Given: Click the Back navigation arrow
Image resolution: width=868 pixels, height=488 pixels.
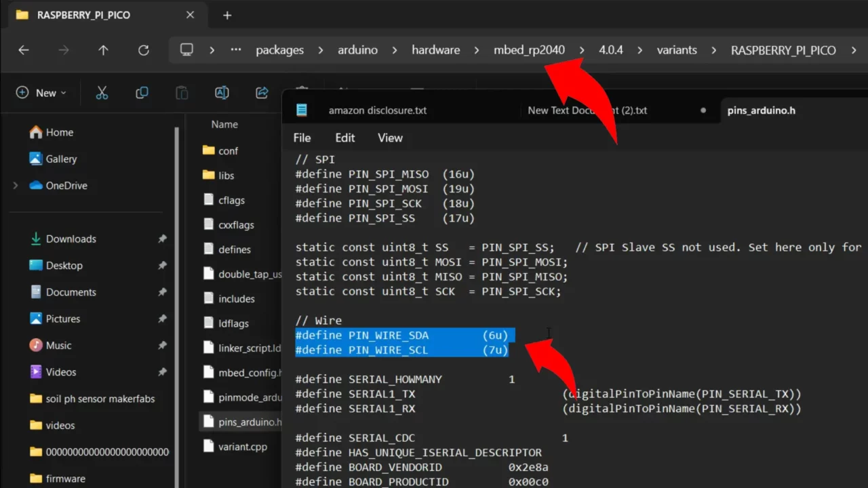Looking at the screenshot, I should coord(24,50).
